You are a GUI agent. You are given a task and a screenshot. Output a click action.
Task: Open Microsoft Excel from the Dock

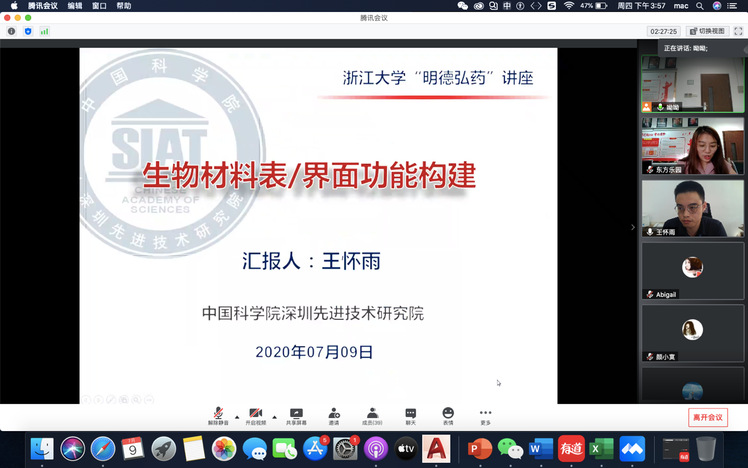(602, 448)
